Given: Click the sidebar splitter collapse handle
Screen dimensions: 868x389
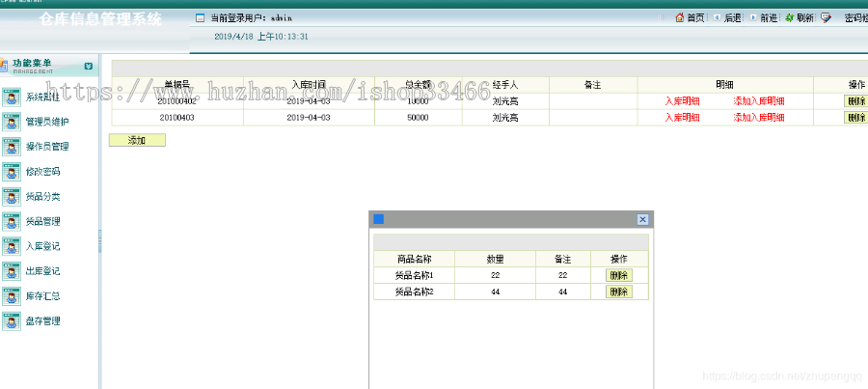Looking at the screenshot, I should (x=100, y=241).
